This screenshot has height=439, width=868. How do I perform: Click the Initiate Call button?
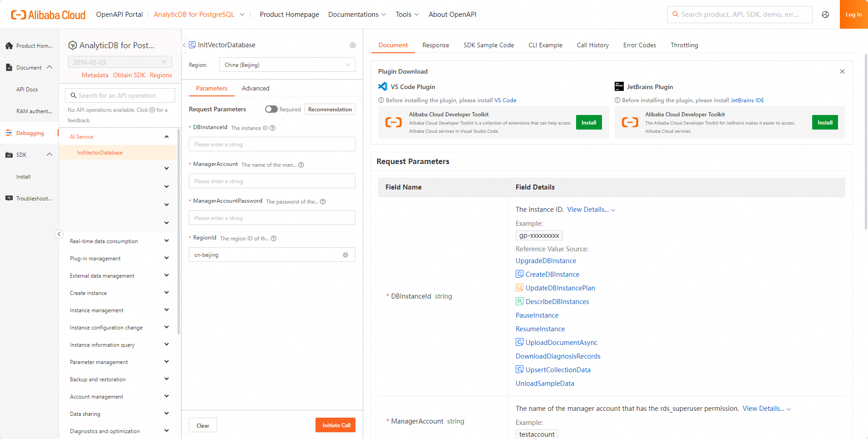click(335, 425)
